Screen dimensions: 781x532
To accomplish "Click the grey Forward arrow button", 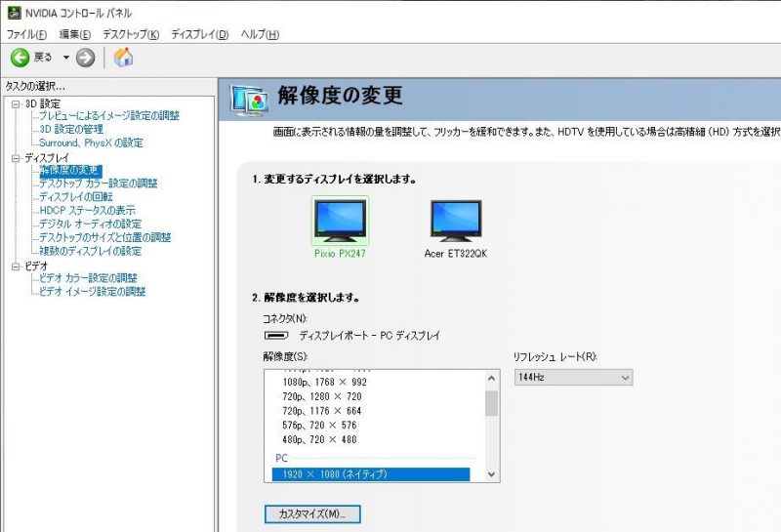I will [x=85, y=58].
